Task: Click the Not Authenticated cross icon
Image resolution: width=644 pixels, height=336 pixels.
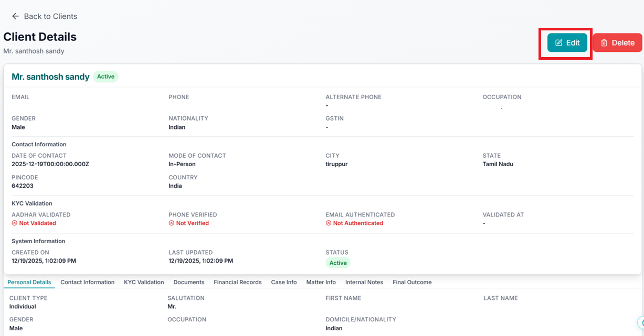Action: pos(329,223)
